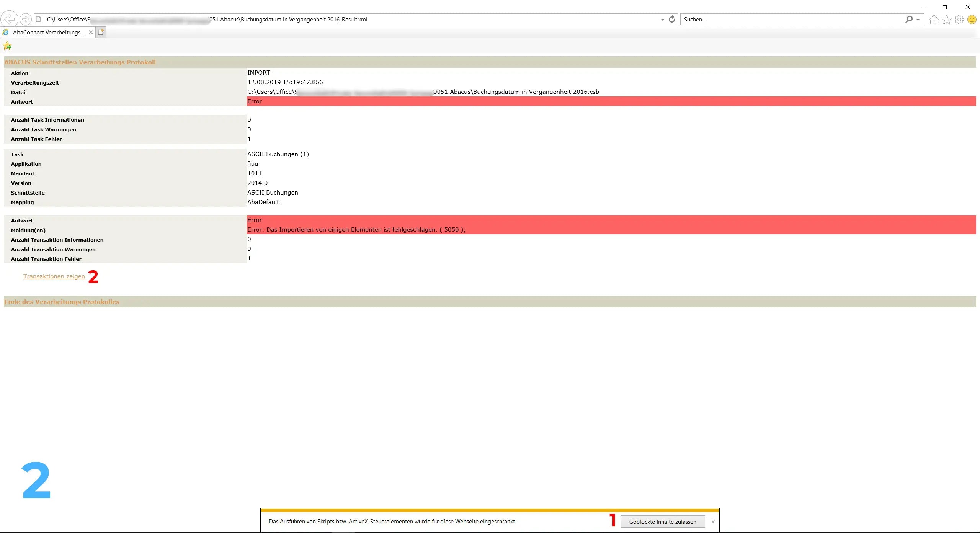Click the page icon in address bar
Screen dimensions: 980x533
pos(39,19)
